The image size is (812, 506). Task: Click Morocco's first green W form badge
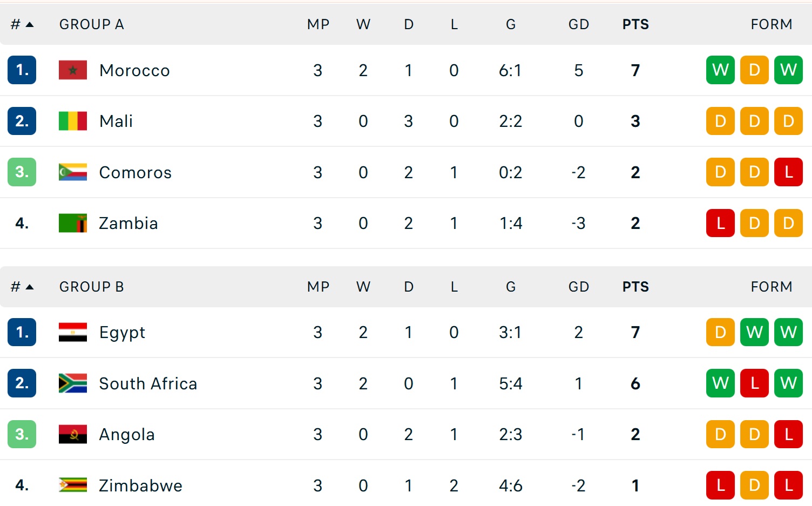[720, 70]
